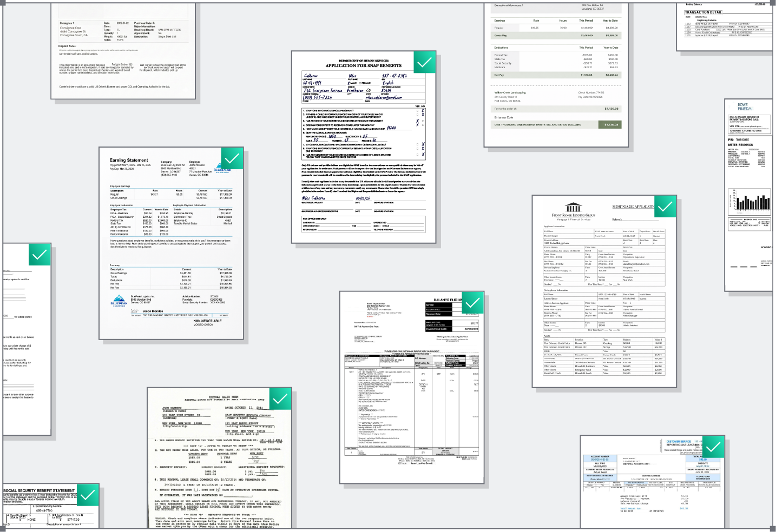Click the usage bar chart on meter readings document

[749, 200]
